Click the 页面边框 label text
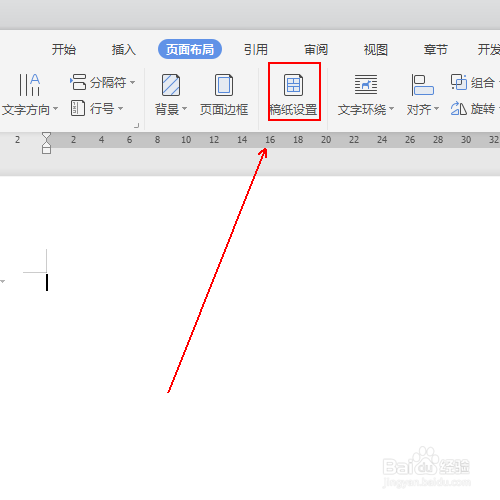The image size is (500, 500). [224, 109]
